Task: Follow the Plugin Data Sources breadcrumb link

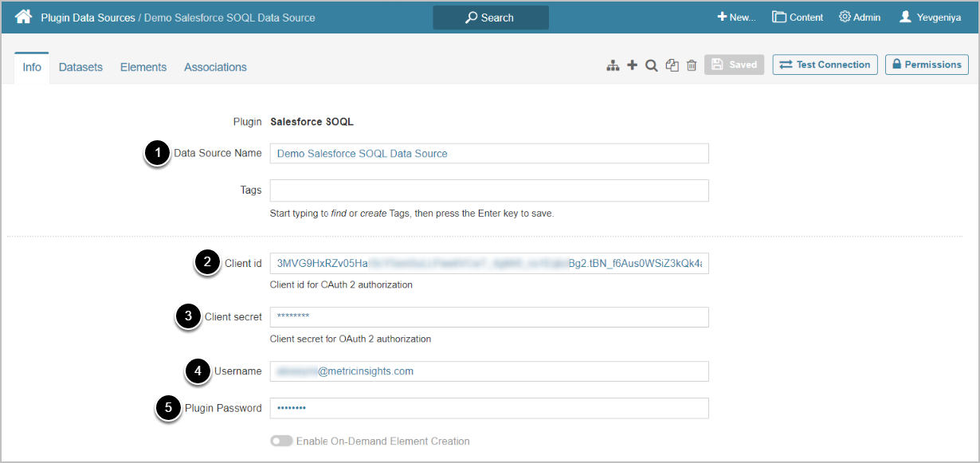Action: pos(88,18)
